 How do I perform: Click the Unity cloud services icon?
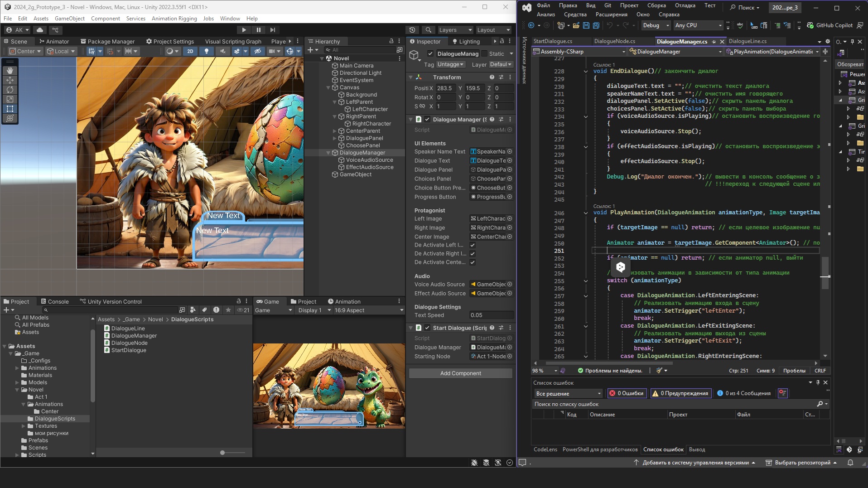[40, 30]
